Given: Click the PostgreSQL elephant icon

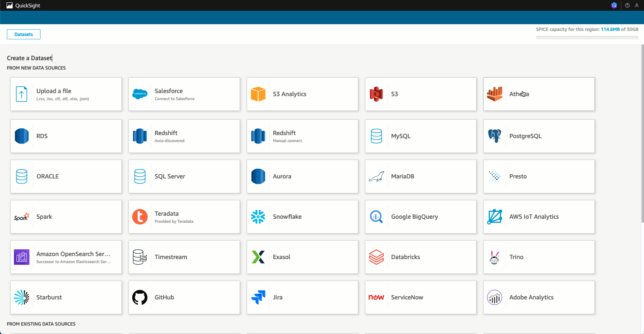Looking at the screenshot, I should click(x=495, y=136).
